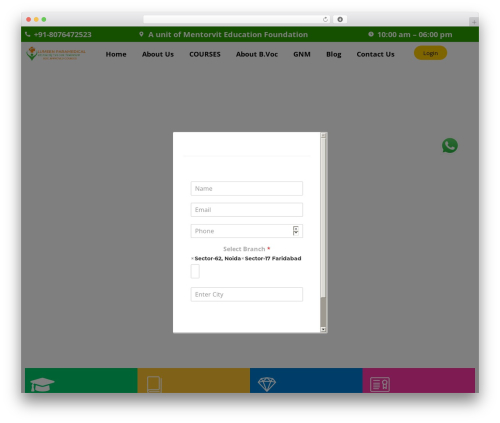
Task: Open the COURSES menu
Action: [205, 54]
